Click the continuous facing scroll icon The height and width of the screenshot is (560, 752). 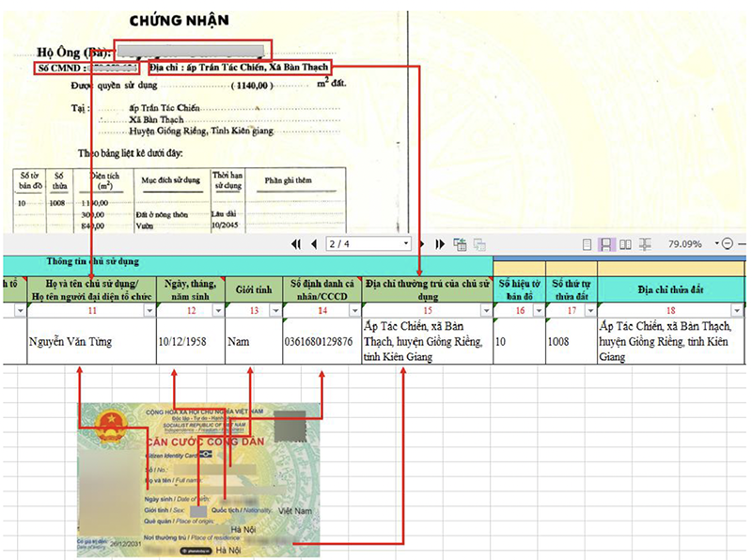[x=645, y=244]
